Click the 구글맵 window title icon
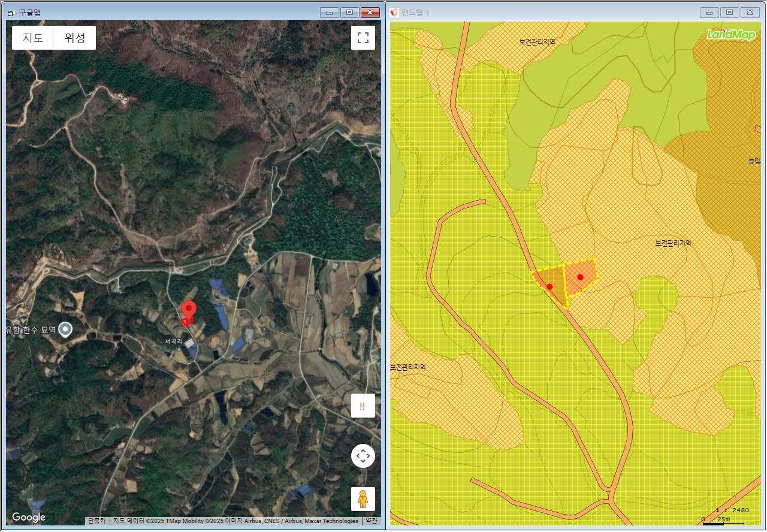The height and width of the screenshot is (532, 767). [x=11, y=13]
